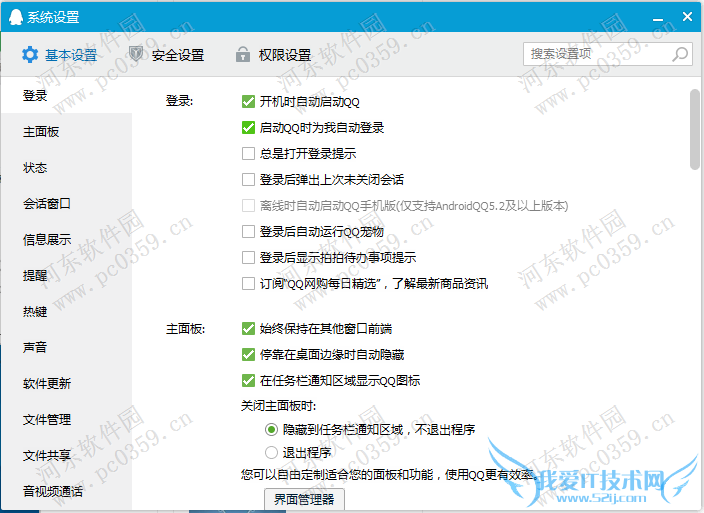Screen dimensions: 704x513
Task: Click the 关闭主面板时: label
Action: click(x=278, y=406)
